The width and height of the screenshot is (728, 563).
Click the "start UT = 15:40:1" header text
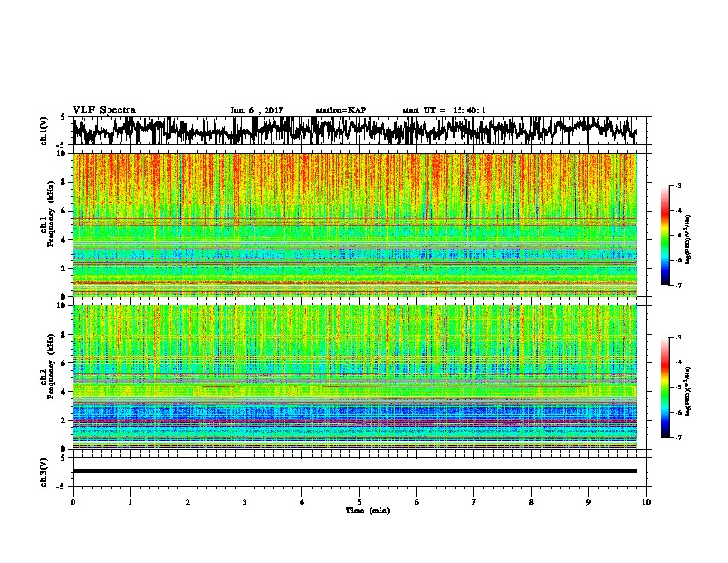pos(444,110)
